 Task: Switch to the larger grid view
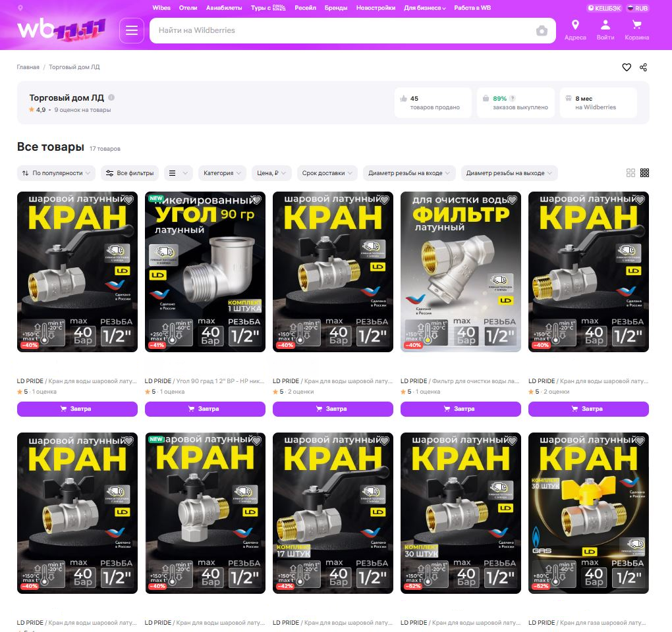point(630,173)
